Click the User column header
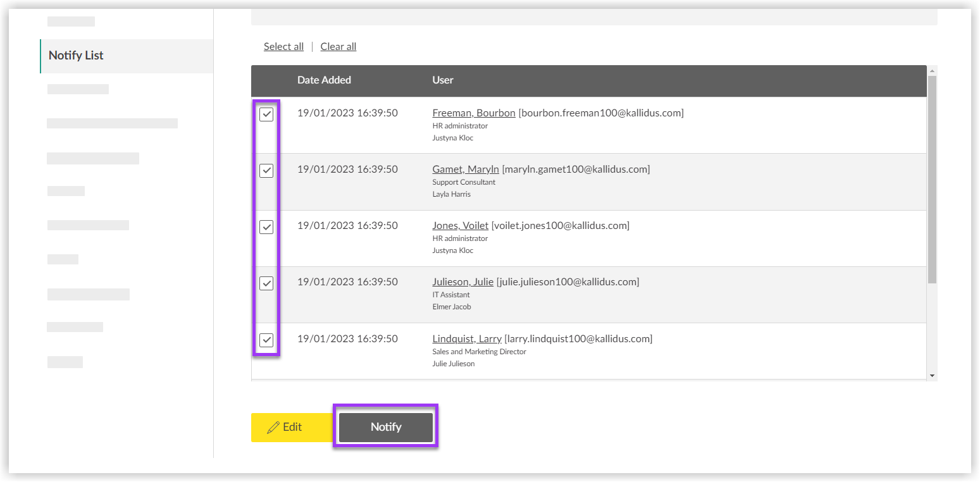The image size is (980, 482). [x=443, y=80]
